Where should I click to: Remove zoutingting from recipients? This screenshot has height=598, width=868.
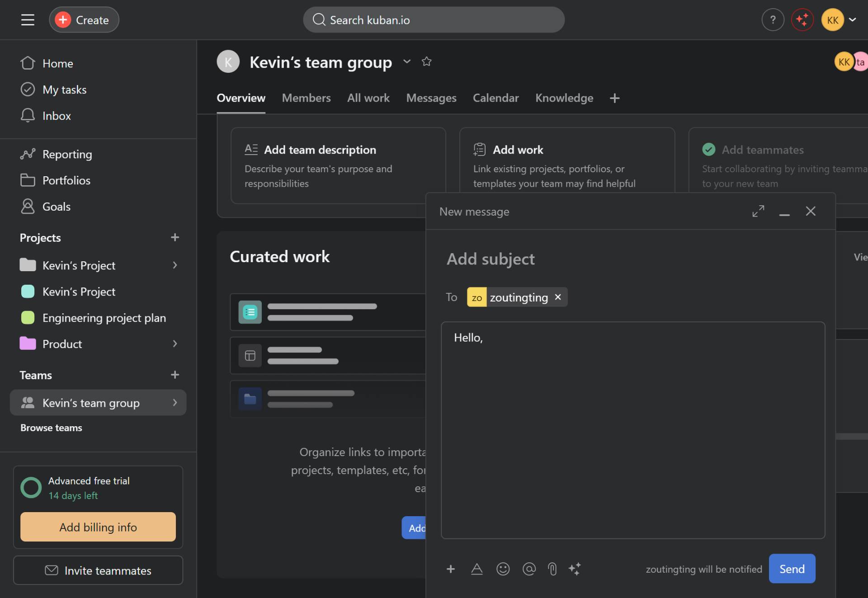[x=558, y=297]
